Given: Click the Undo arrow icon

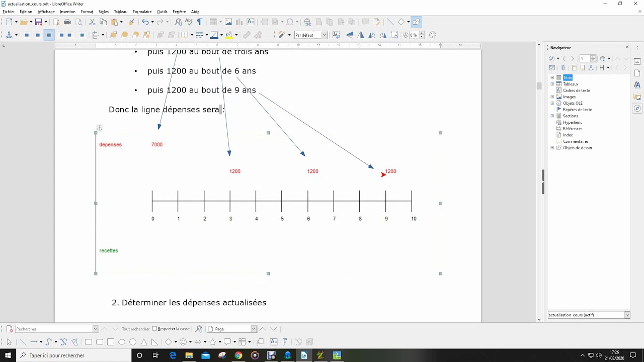Looking at the screenshot, I should [145, 22].
